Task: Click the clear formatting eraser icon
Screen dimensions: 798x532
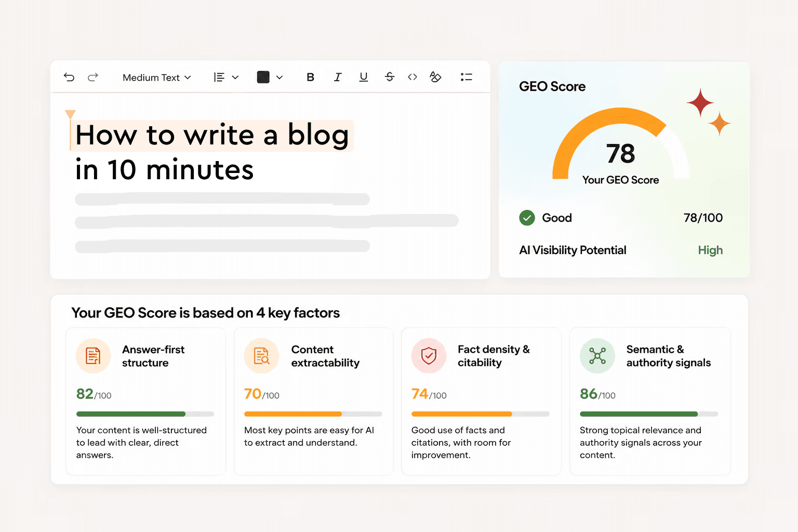Action: tap(435, 77)
